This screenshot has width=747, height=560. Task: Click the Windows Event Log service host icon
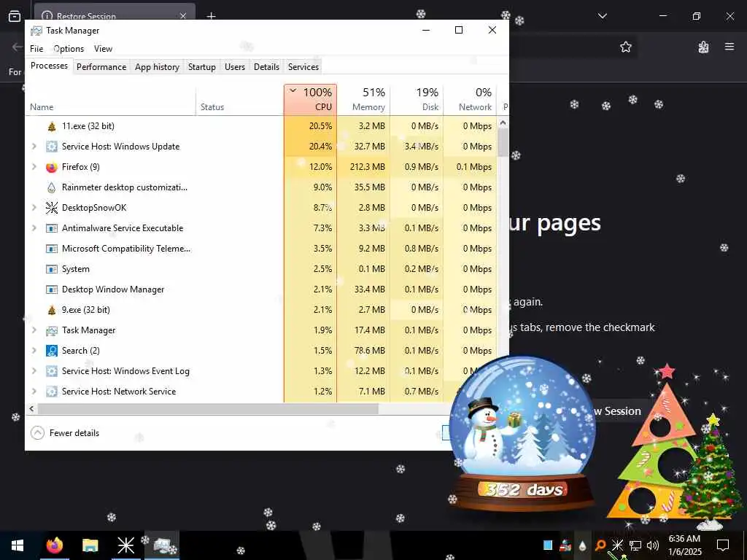[x=52, y=371]
